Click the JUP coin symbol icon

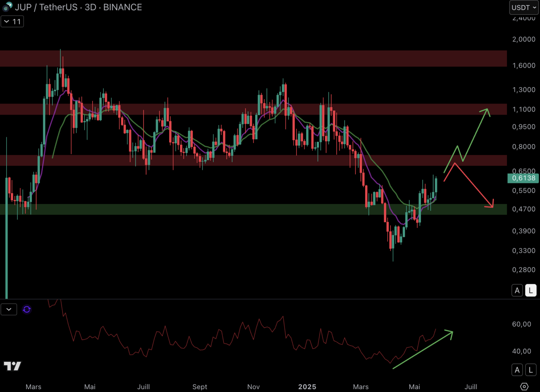tap(8, 7)
